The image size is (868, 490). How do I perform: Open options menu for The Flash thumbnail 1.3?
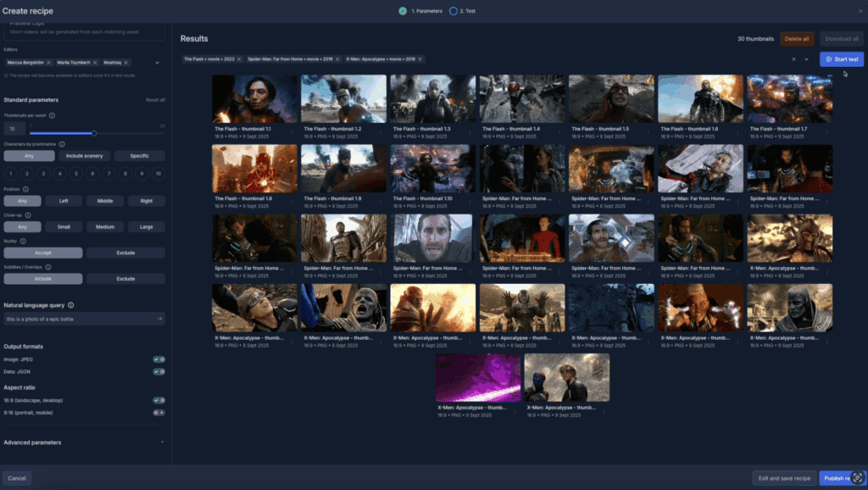(470, 133)
